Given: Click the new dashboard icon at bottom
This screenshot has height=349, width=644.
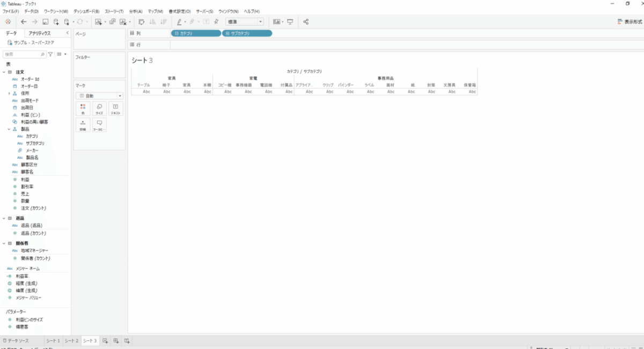Looking at the screenshot, I should click(x=116, y=341).
